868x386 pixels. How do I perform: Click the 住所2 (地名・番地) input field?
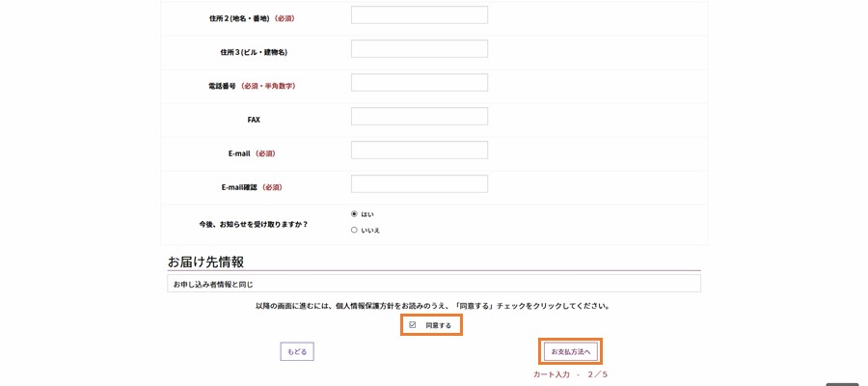click(x=420, y=14)
